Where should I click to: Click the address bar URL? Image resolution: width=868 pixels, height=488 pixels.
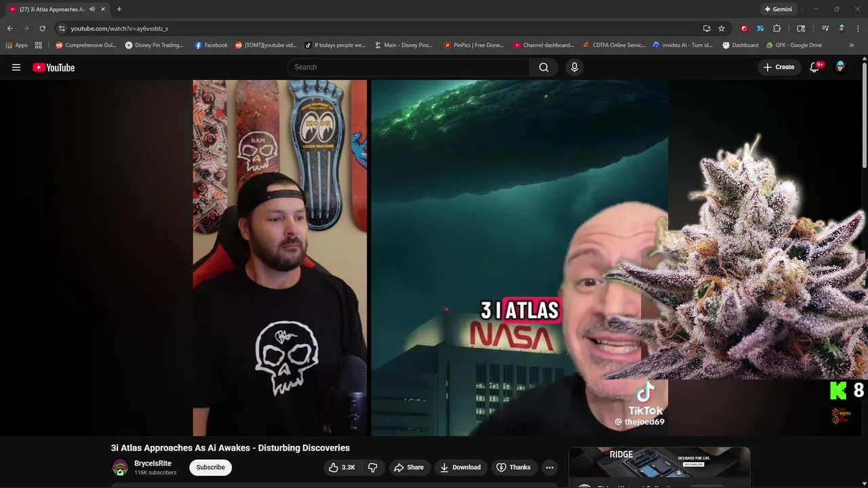119,28
